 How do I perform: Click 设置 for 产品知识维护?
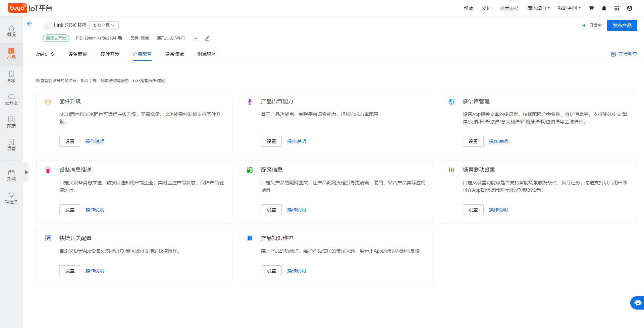pos(271,271)
